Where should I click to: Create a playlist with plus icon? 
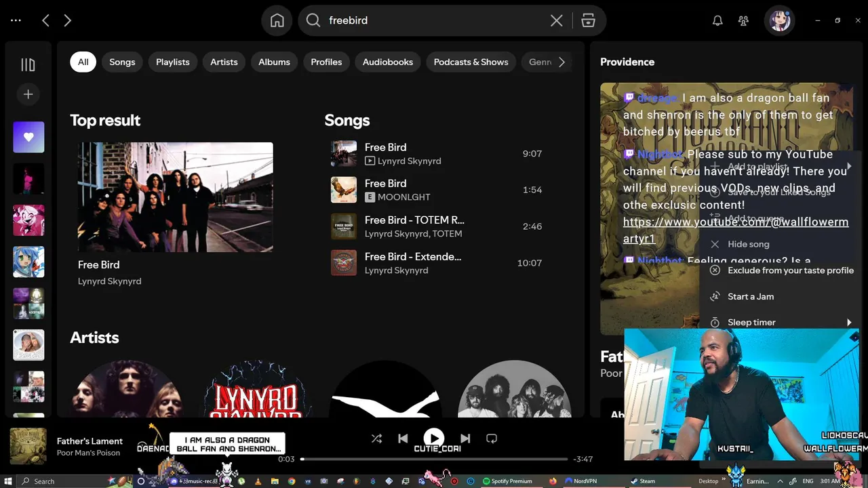click(x=28, y=94)
